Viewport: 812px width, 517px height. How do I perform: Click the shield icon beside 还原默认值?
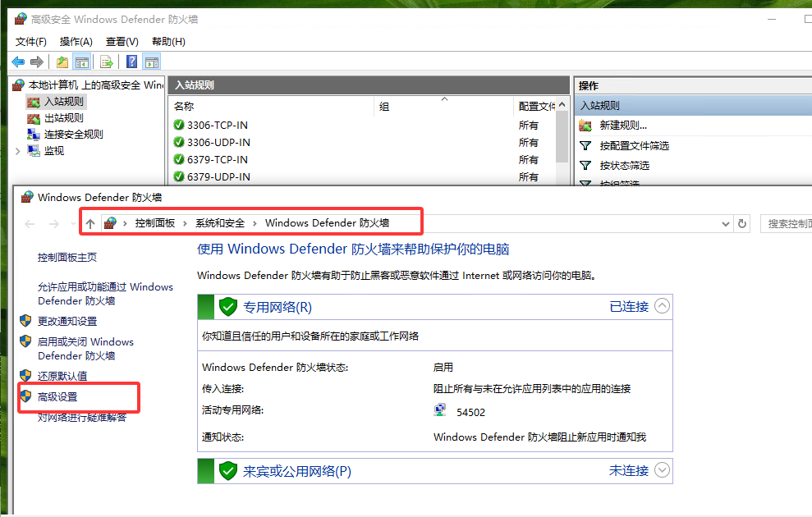[25, 375]
